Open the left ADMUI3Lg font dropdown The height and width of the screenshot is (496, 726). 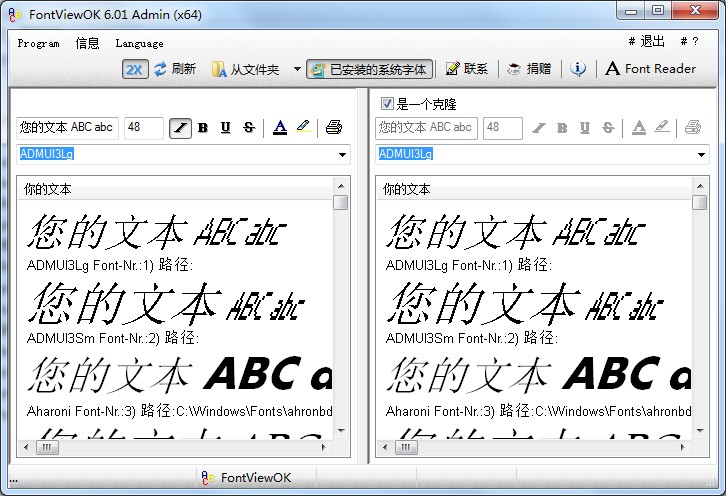click(x=343, y=155)
